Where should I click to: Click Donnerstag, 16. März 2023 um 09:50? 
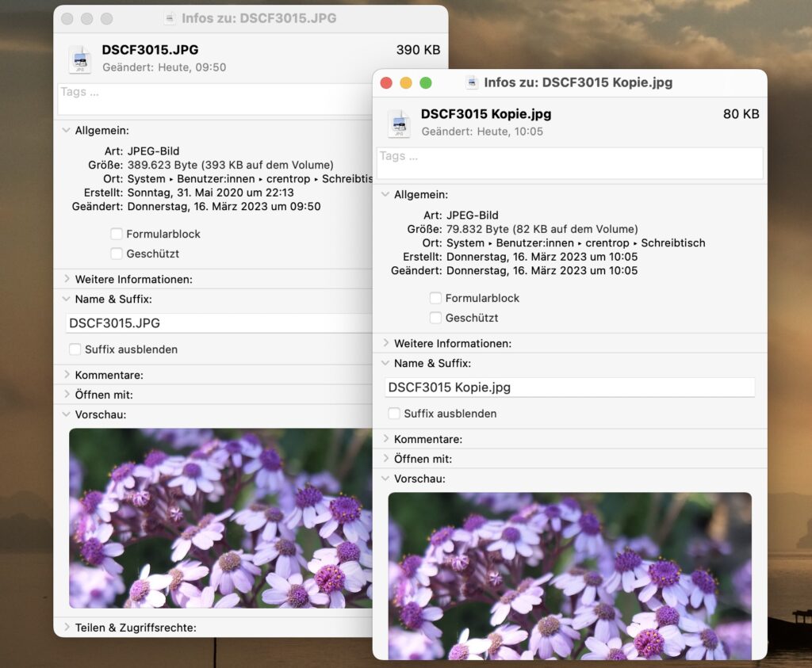click(224, 207)
